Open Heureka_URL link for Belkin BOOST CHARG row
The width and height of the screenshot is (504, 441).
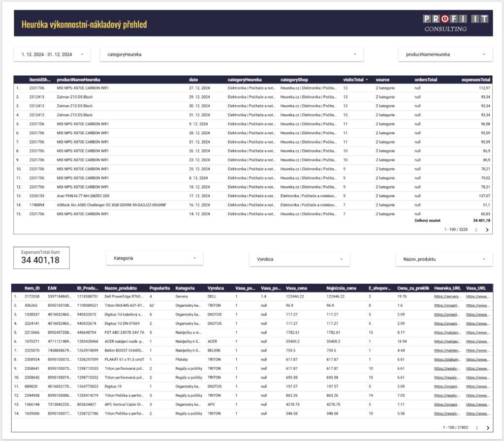[447, 351]
